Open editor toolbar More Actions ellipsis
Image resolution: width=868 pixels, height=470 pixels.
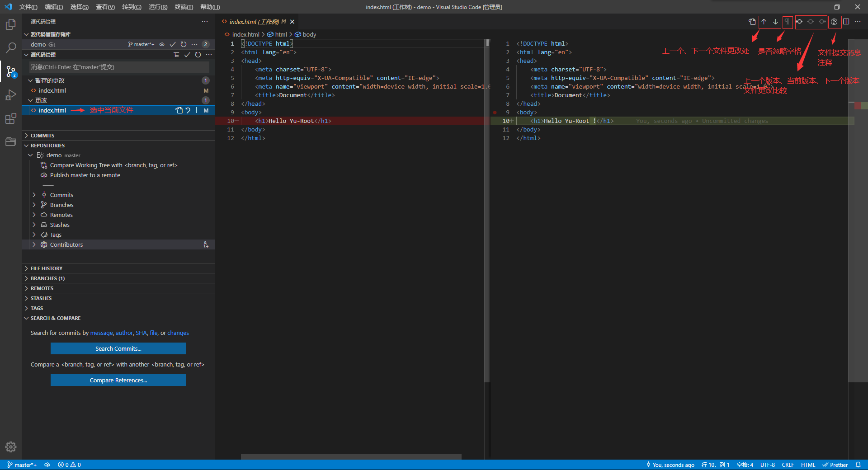click(x=858, y=22)
